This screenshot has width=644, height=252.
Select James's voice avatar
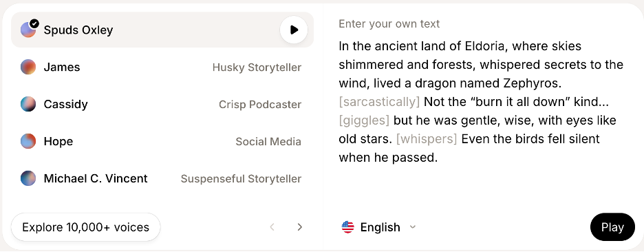click(x=28, y=67)
